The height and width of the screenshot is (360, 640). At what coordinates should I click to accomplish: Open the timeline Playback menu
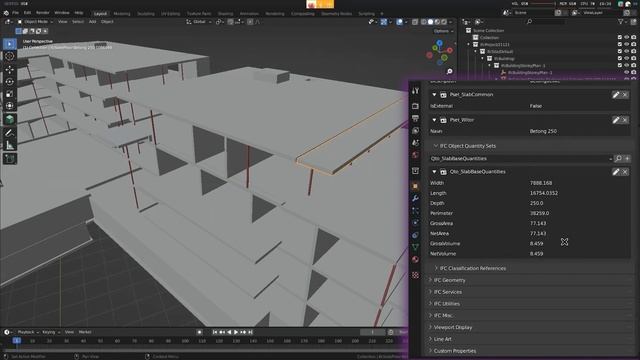(28, 332)
